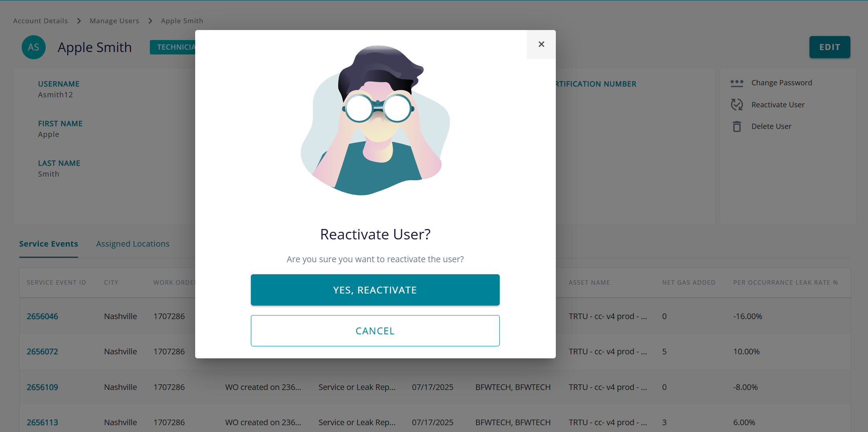Click date 07/17/2025 in row 2656109
The image size is (868, 432).
tap(432, 387)
